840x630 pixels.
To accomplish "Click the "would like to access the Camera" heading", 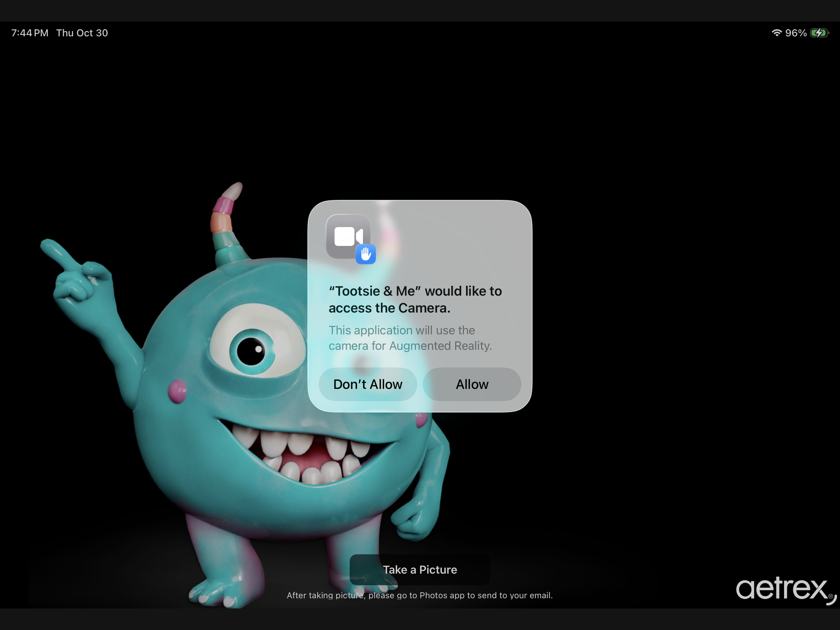I will (x=415, y=299).
